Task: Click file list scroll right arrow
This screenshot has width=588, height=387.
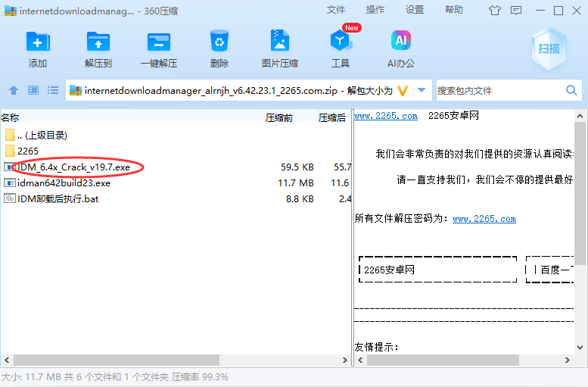Action: point(344,360)
